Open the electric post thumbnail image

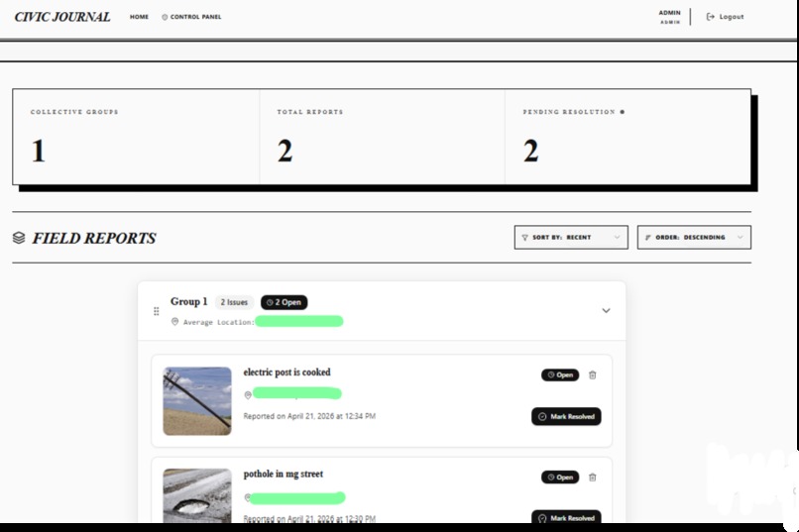tap(197, 401)
